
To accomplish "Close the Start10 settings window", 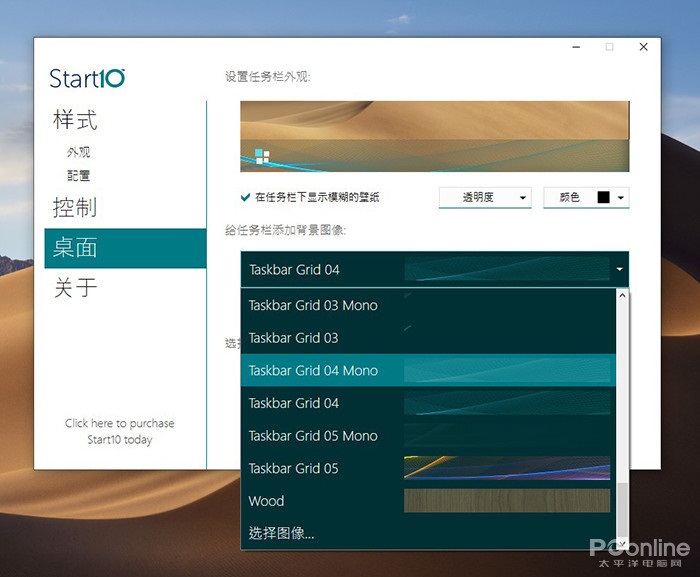I will pyautogui.click(x=643, y=47).
